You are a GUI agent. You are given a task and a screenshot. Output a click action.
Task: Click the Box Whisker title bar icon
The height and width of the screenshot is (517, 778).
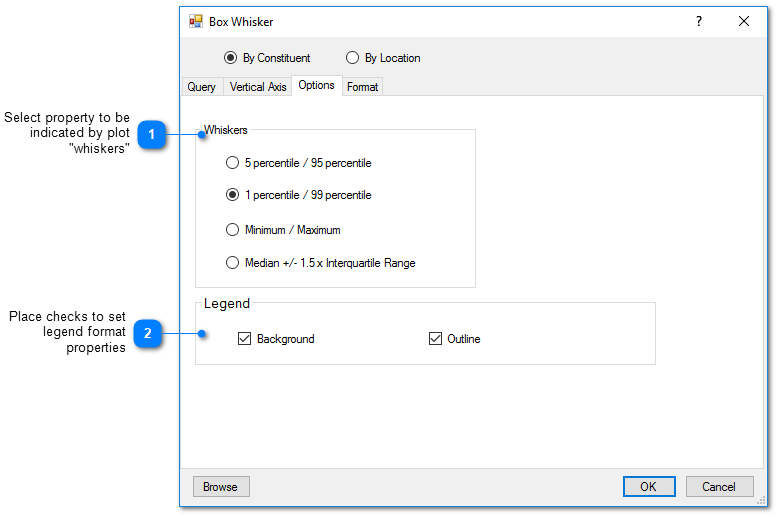click(x=196, y=21)
